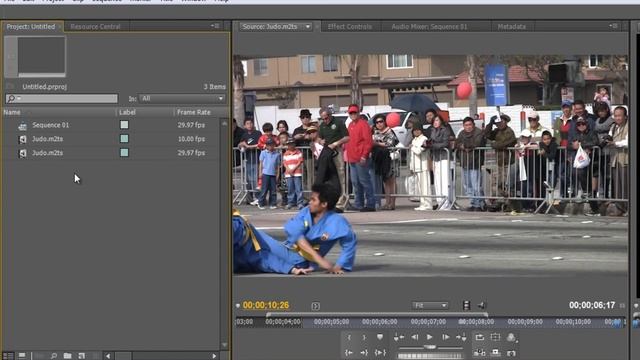Step forward one frame
640x360 pixels.
446,338
